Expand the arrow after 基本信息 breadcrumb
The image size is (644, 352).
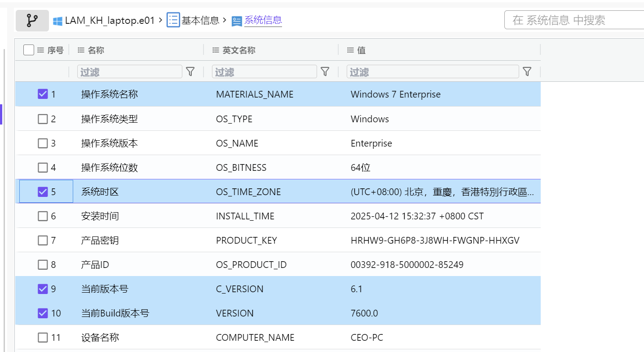(x=225, y=20)
